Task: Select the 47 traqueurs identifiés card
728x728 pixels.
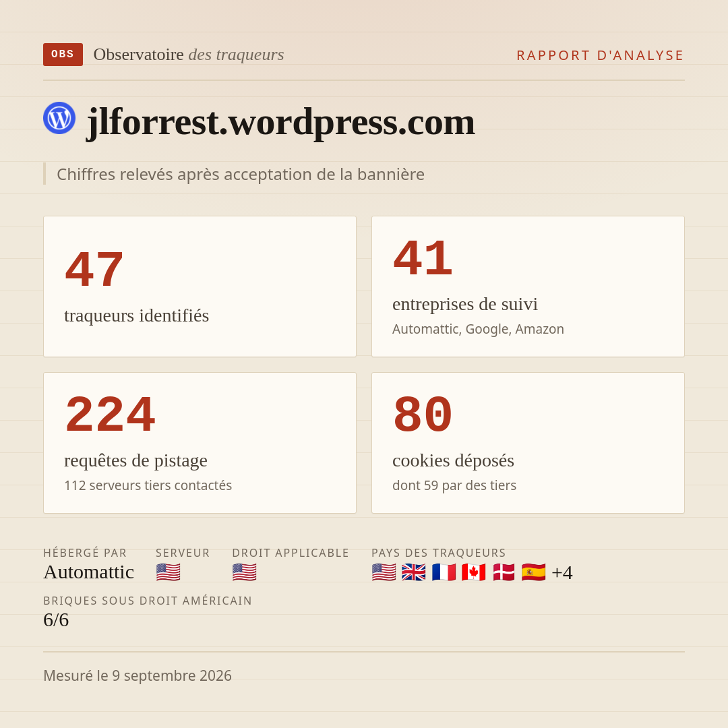Action: (x=200, y=286)
